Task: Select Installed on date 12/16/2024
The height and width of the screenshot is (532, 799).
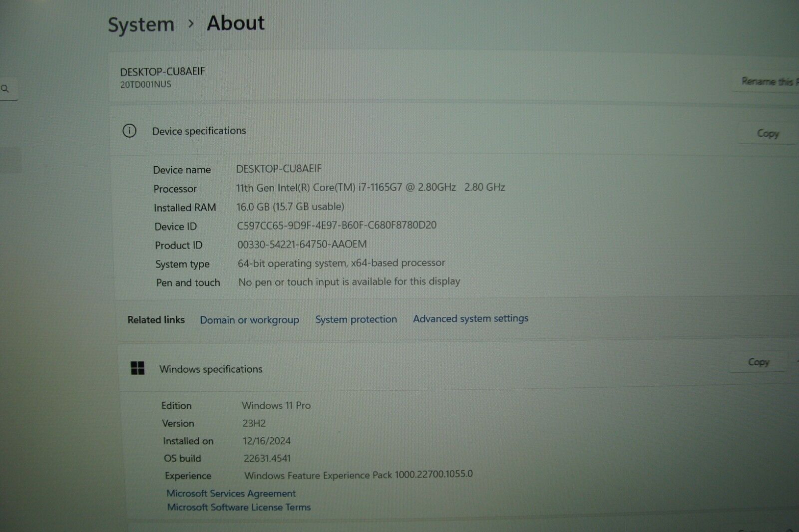Action: point(267,441)
